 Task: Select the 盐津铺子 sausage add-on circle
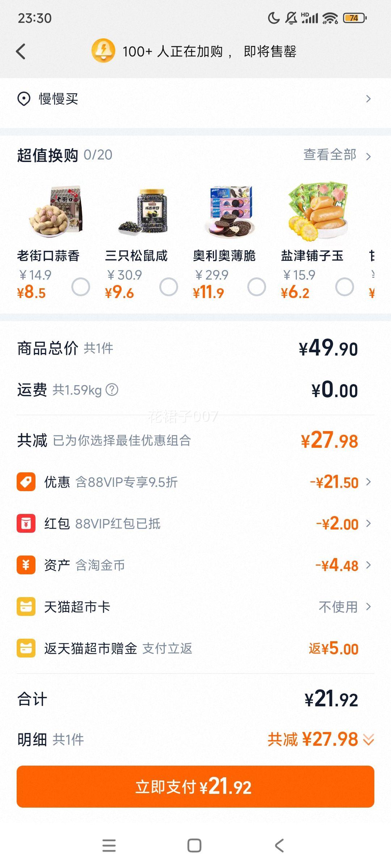coord(345,287)
